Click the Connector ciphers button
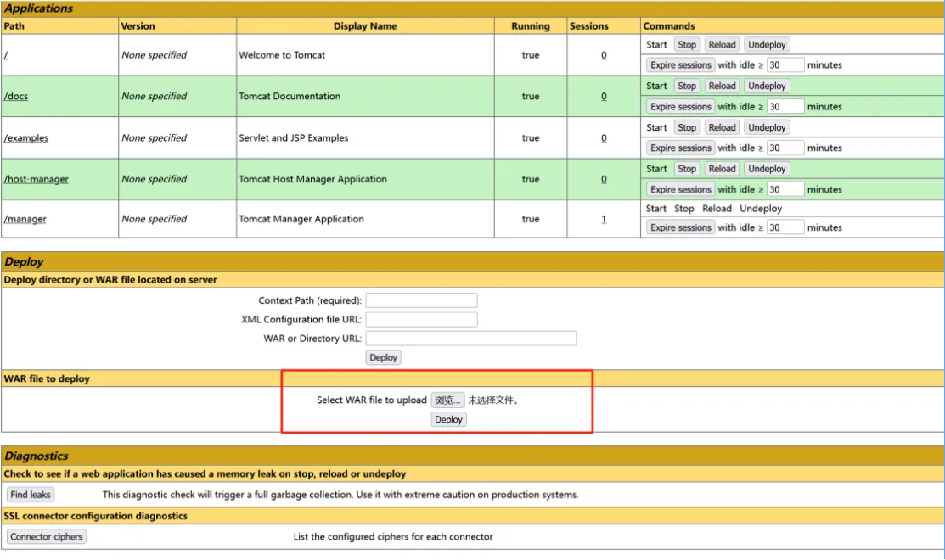 (x=47, y=537)
